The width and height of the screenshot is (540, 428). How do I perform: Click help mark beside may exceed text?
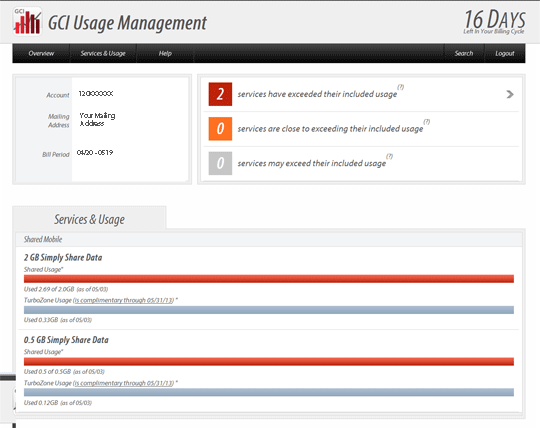click(x=389, y=156)
